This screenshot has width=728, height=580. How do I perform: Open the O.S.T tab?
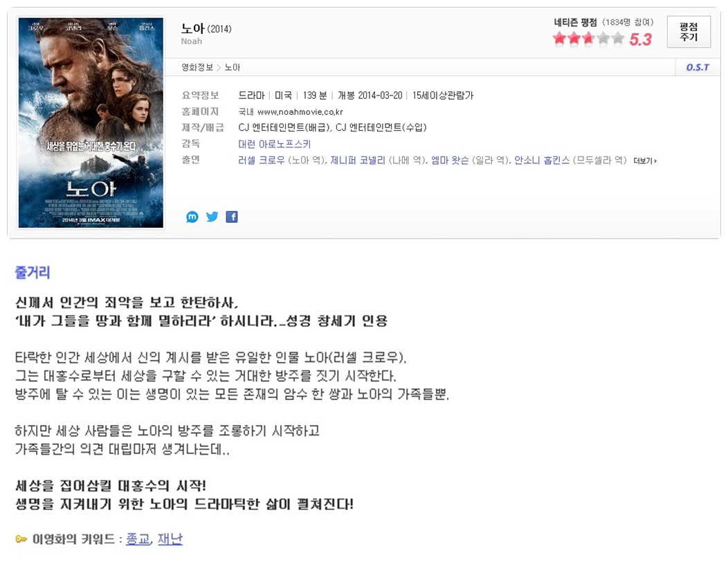698,67
